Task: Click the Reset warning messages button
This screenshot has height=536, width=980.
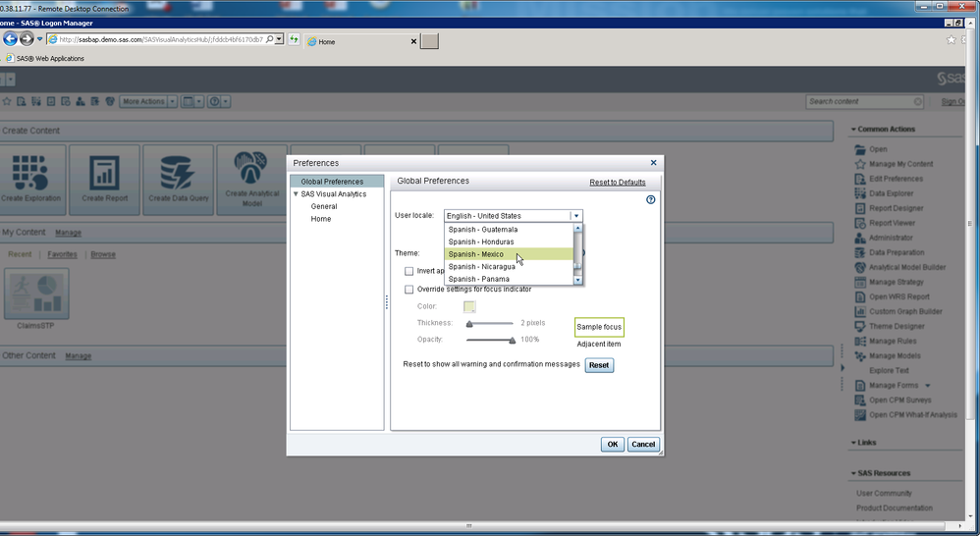Action: coord(599,365)
